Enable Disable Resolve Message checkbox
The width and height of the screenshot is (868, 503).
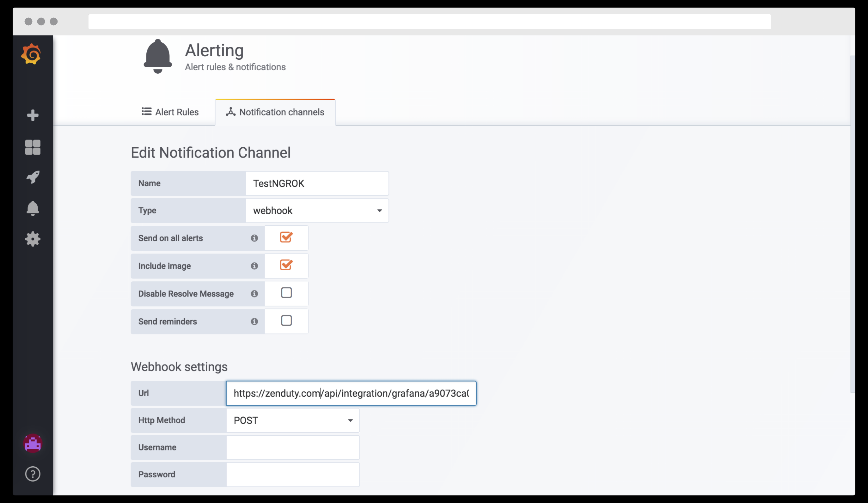(x=286, y=293)
